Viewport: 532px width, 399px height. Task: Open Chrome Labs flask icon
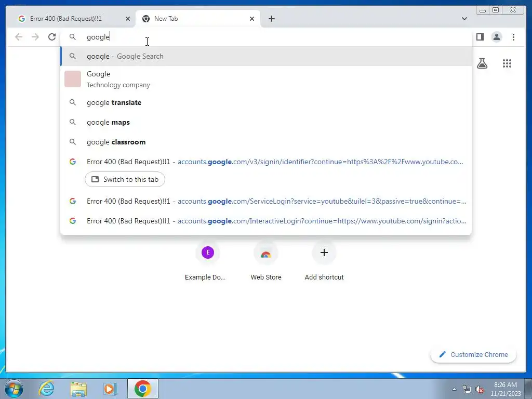[482, 63]
